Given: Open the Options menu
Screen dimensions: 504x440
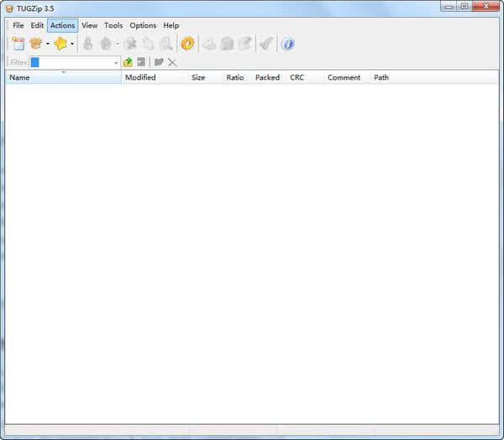Looking at the screenshot, I should point(143,25).
